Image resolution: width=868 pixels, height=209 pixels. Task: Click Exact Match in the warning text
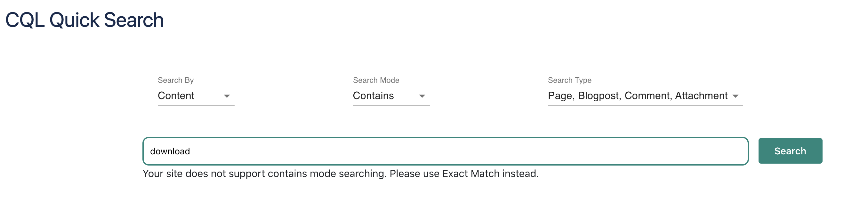click(471, 174)
